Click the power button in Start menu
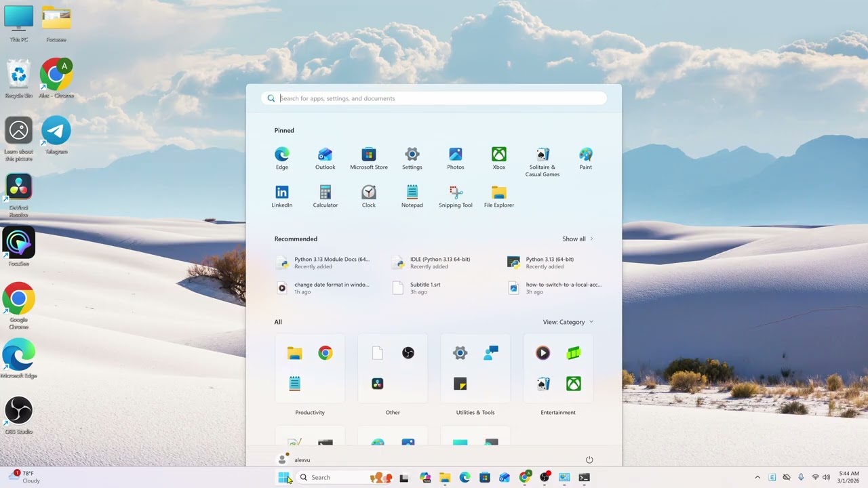The height and width of the screenshot is (488, 868). click(x=589, y=460)
